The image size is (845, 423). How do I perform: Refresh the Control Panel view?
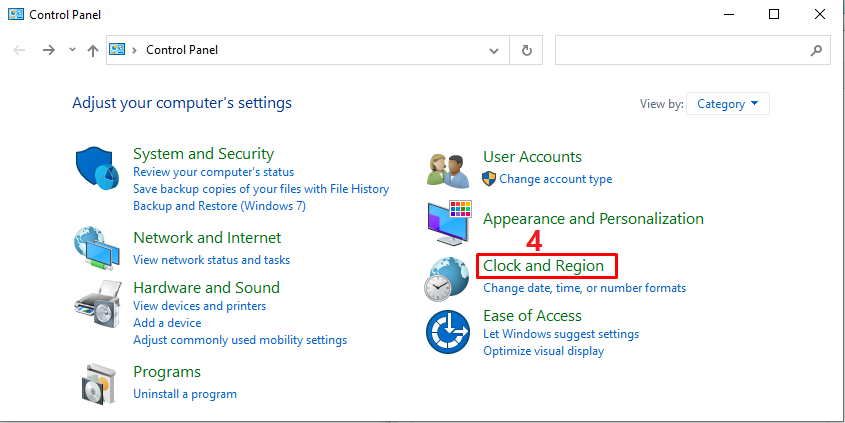pyautogui.click(x=526, y=50)
